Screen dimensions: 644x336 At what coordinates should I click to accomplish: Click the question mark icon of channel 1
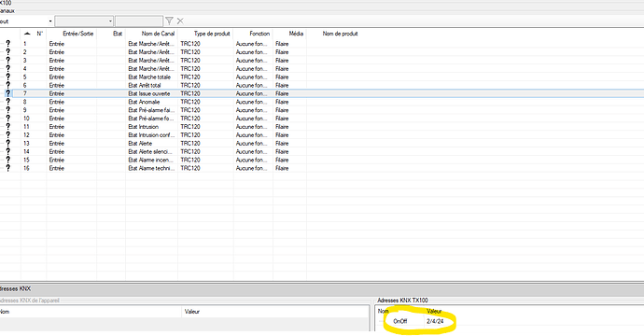[7, 44]
